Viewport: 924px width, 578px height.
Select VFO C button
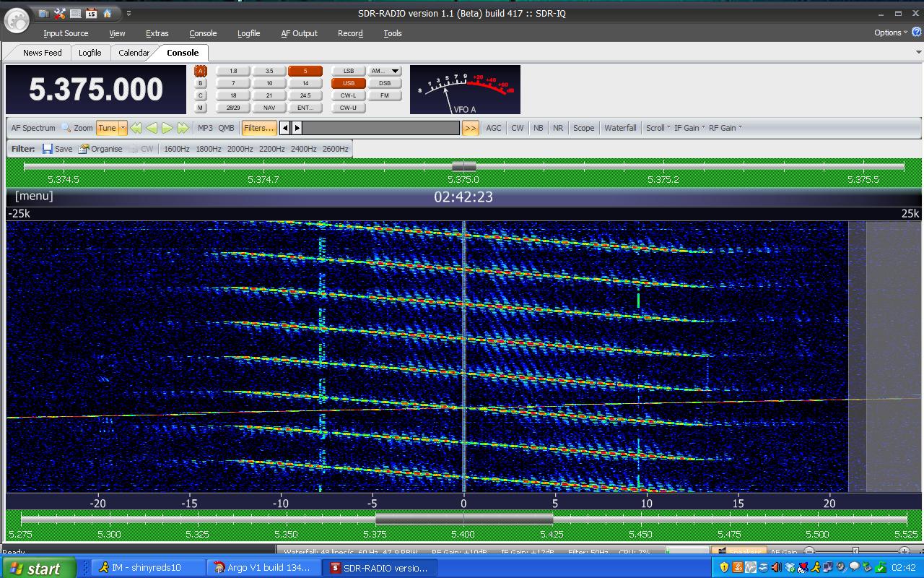click(x=201, y=95)
